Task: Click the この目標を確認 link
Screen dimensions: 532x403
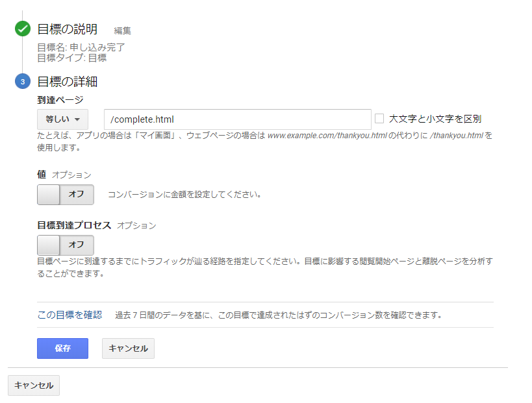Action: point(70,315)
